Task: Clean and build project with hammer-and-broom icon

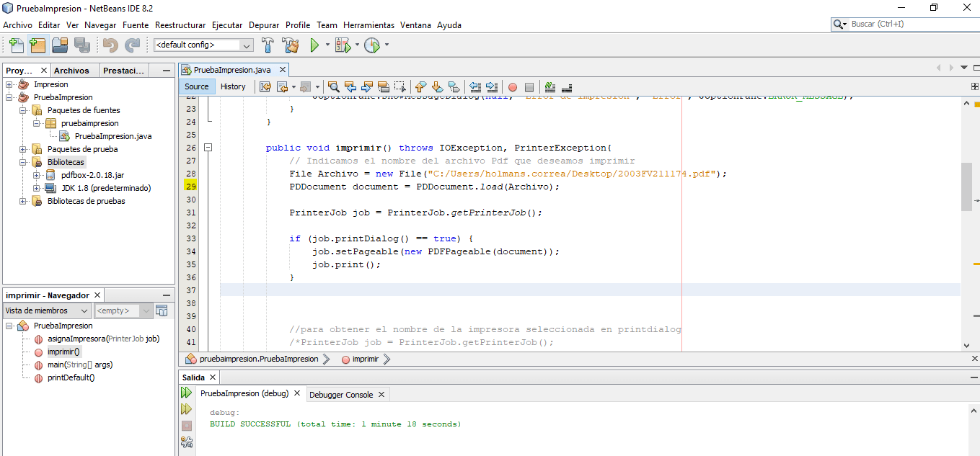Action: [x=291, y=45]
